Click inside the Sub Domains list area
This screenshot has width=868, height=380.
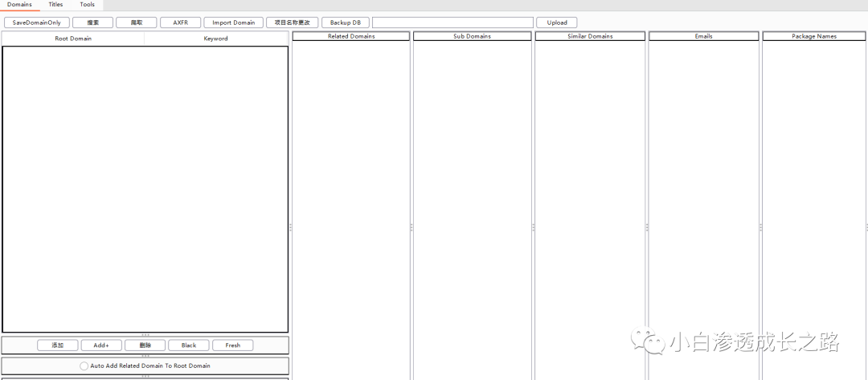(x=473, y=210)
